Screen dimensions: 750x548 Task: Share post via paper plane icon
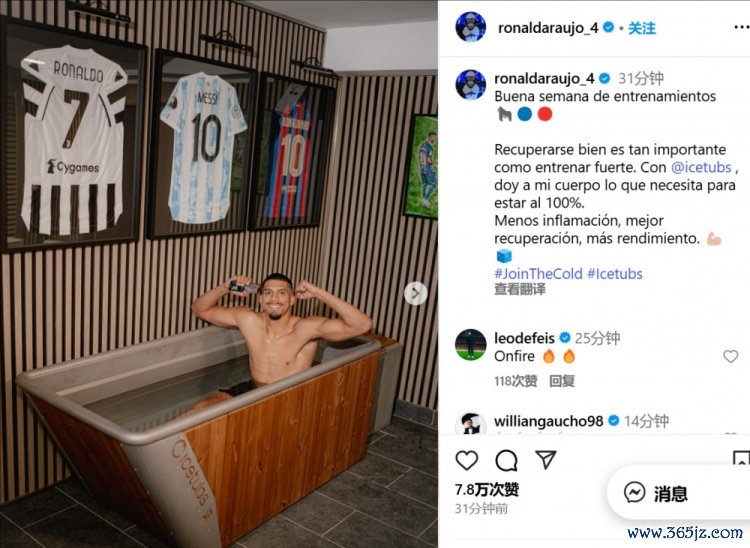click(545, 460)
